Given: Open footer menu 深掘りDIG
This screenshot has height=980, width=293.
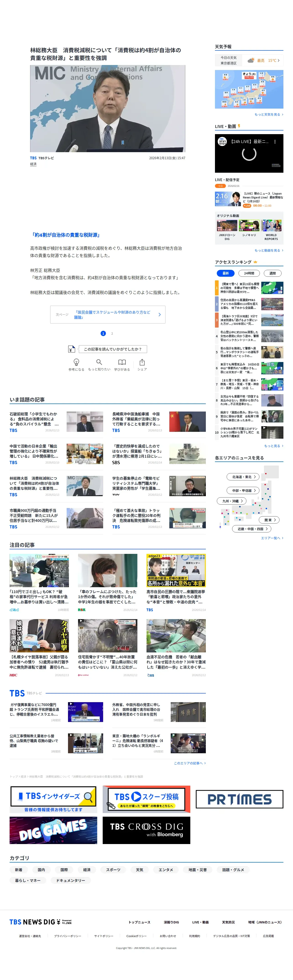Looking at the screenshot, I should pos(171,922).
